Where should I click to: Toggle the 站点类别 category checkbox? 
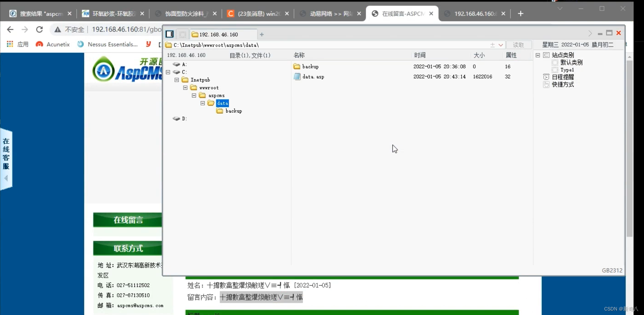[546, 55]
